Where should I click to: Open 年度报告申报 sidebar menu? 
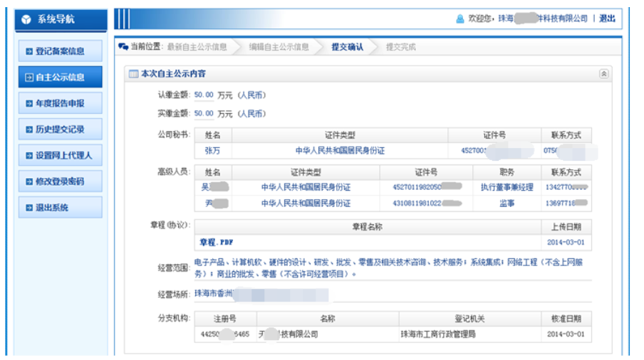(x=60, y=103)
